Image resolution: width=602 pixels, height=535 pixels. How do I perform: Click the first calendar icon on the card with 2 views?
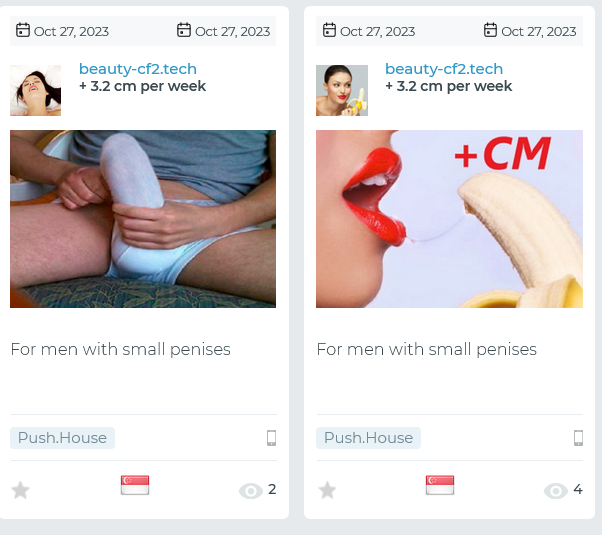(23, 30)
